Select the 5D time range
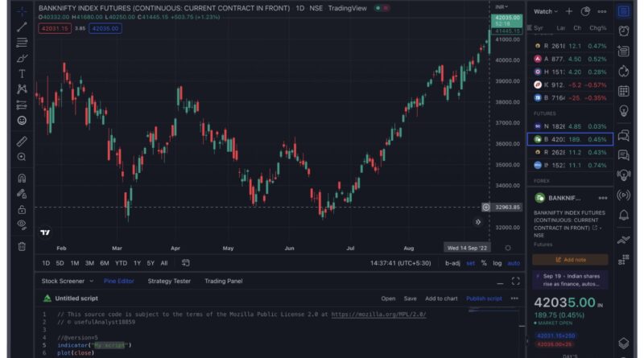 click(60, 263)
